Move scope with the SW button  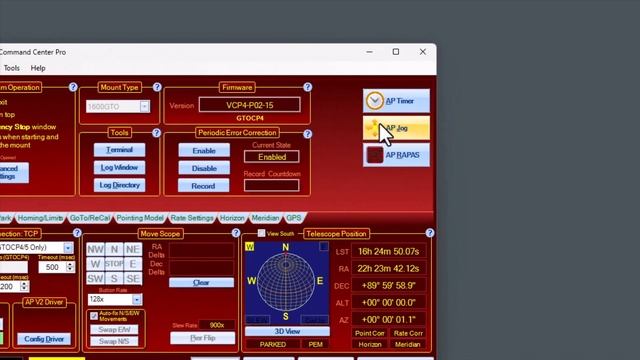click(x=95, y=278)
